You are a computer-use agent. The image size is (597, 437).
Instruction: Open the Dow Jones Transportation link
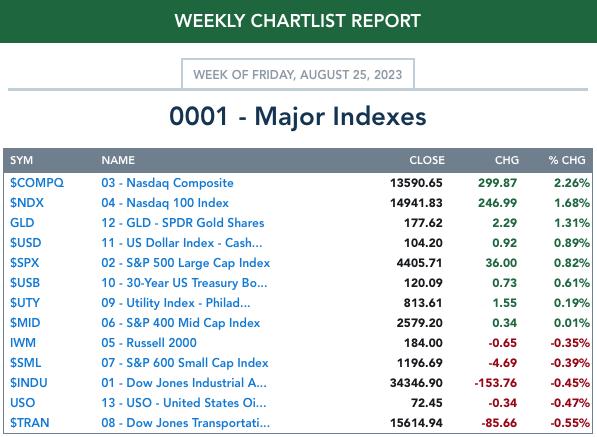coord(185,423)
